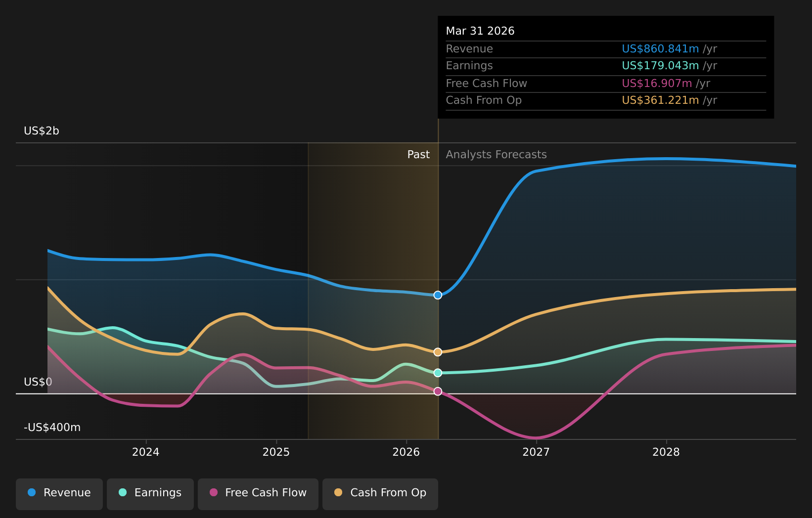Select the 2025 x-axis label
Image resolution: width=812 pixels, height=518 pixels.
tap(276, 452)
